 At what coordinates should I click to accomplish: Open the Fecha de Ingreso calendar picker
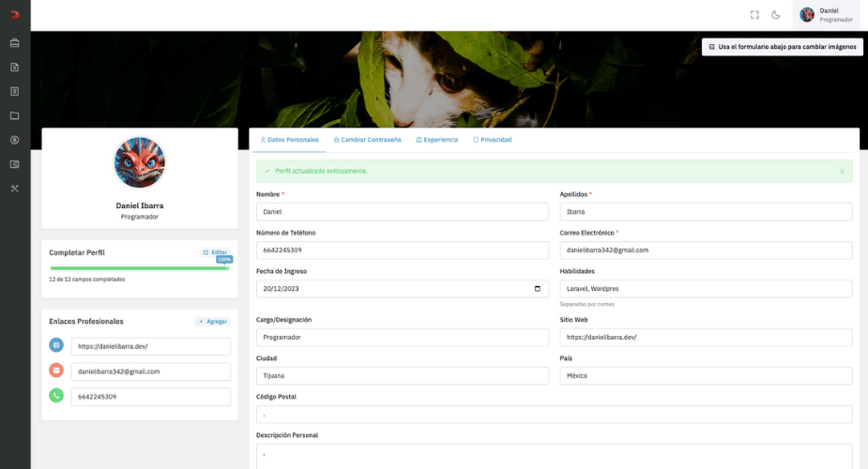click(x=537, y=289)
